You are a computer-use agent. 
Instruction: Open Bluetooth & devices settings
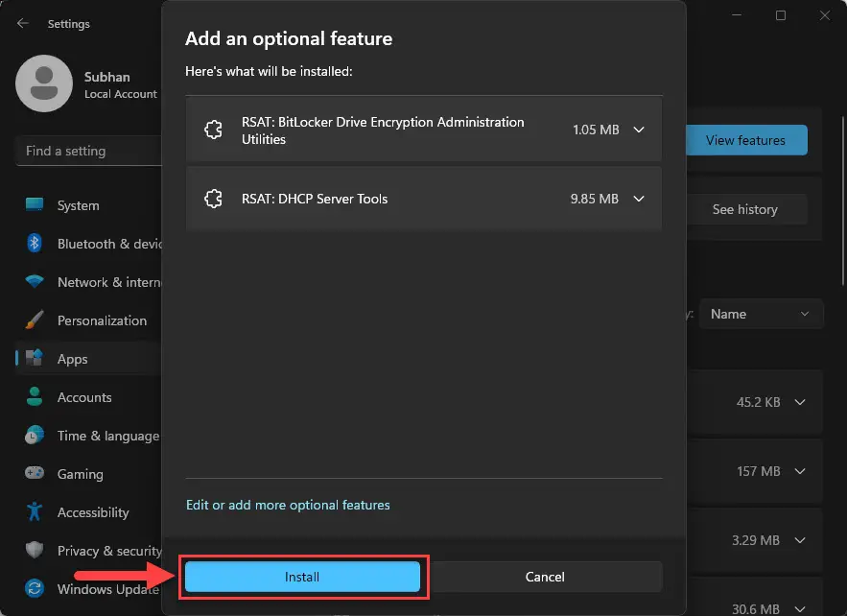(88, 244)
